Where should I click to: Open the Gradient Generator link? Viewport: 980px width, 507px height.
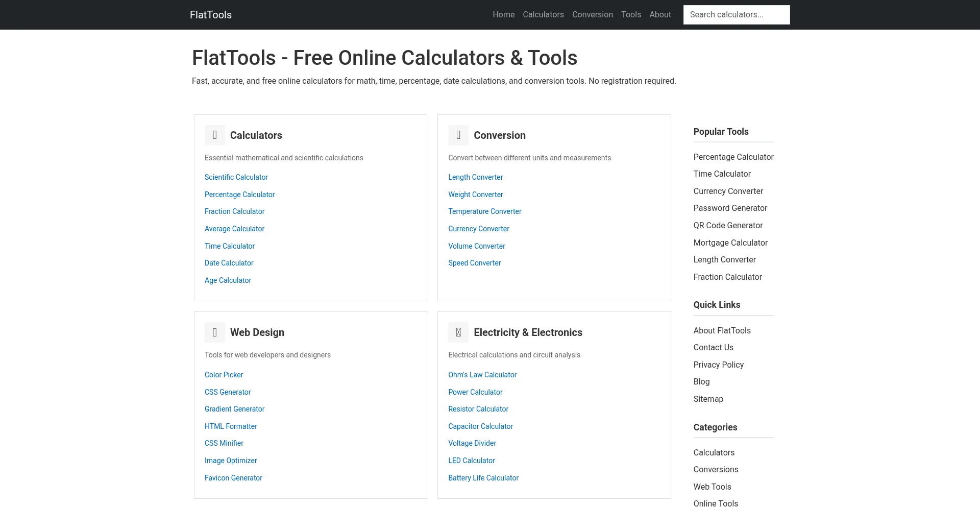234,409
